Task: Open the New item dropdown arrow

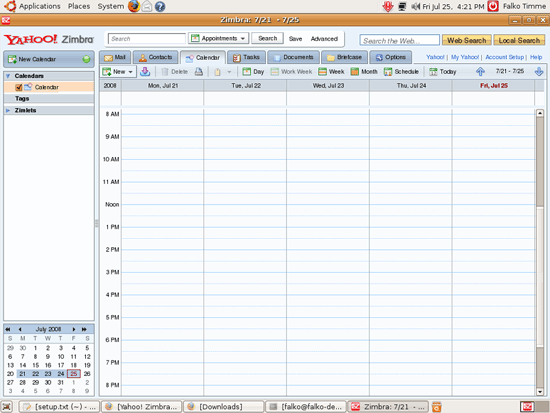Action: tap(130, 72)
